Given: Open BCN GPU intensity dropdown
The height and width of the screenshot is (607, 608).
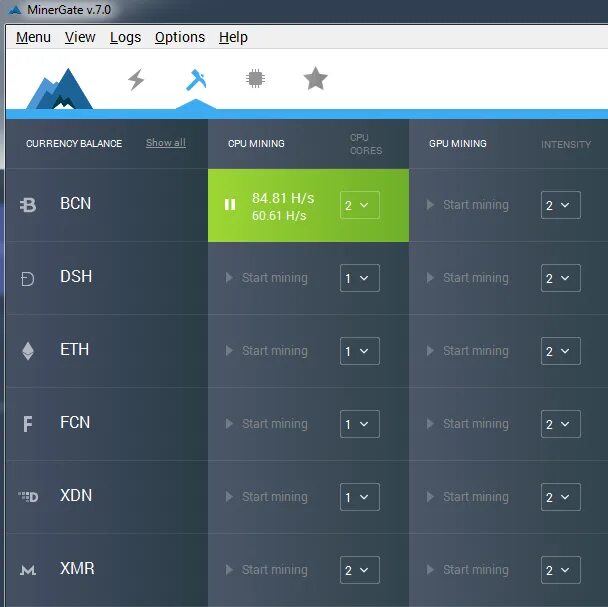Looking at the screenshot, I should click(561, 205).
